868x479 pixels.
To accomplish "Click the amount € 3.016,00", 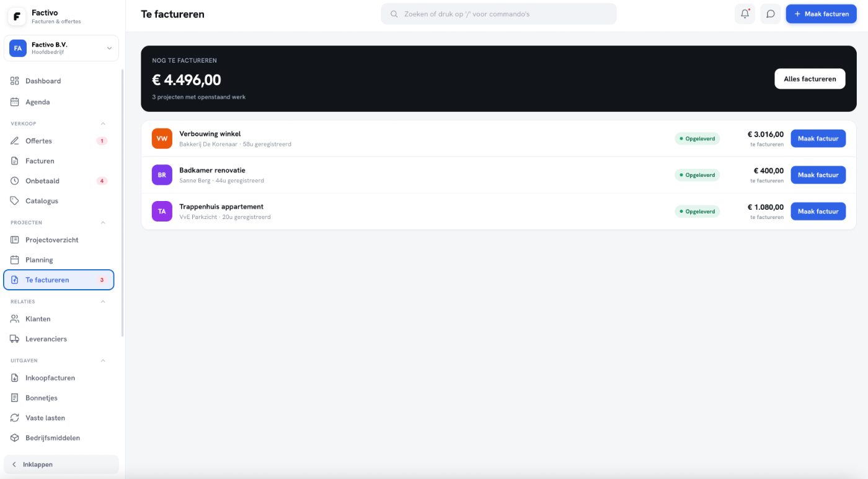I will click(x=765, y=134).
